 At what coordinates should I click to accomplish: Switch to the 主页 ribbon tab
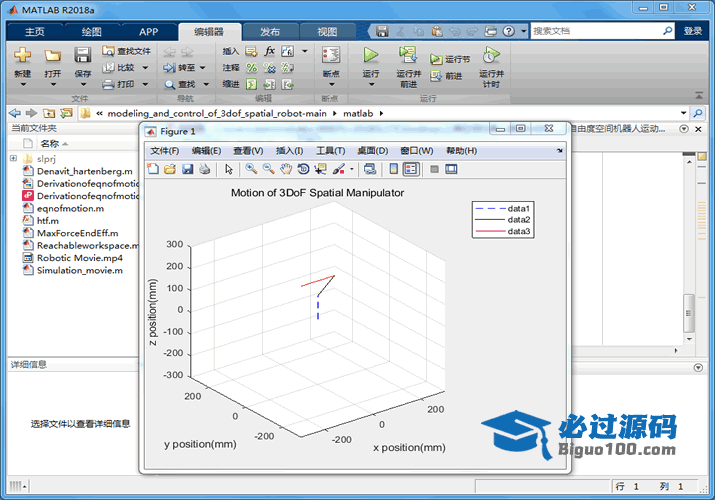pos(35,31)
